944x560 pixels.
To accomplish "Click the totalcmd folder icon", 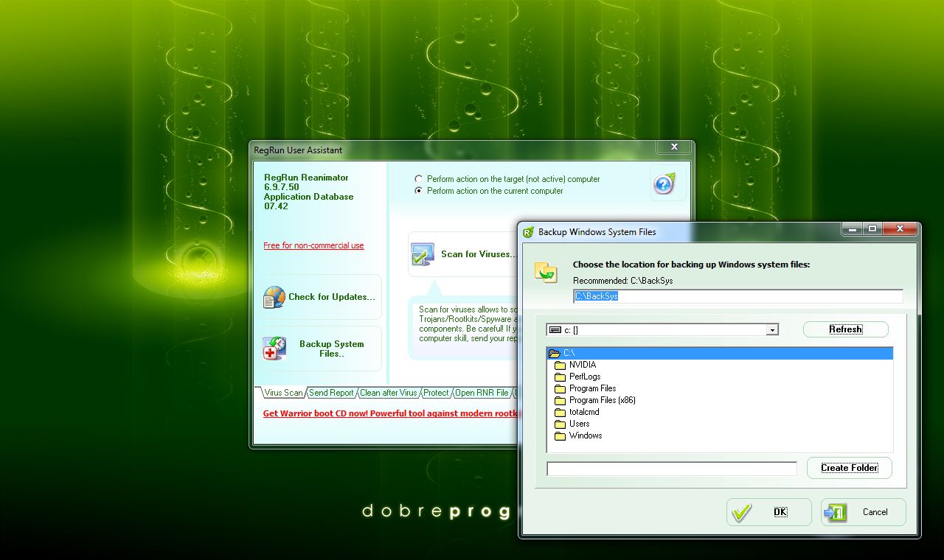I will click(x=560, y=412).
